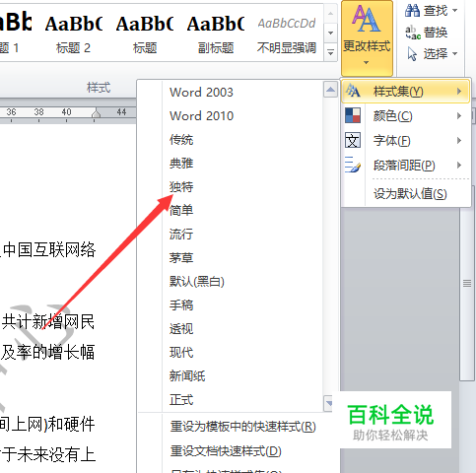
Task: Click style set list scroll-down arrow
Action: [329, 403]
